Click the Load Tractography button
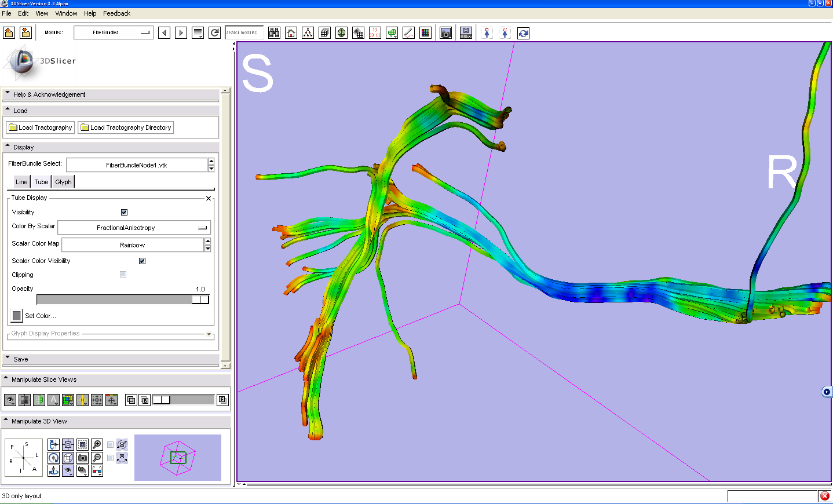 pos(41,127)
